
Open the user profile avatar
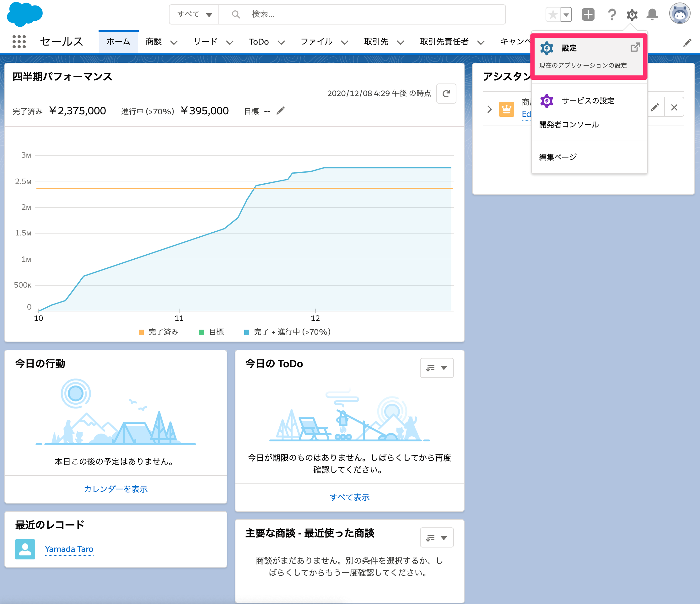(x=680, y=14)
